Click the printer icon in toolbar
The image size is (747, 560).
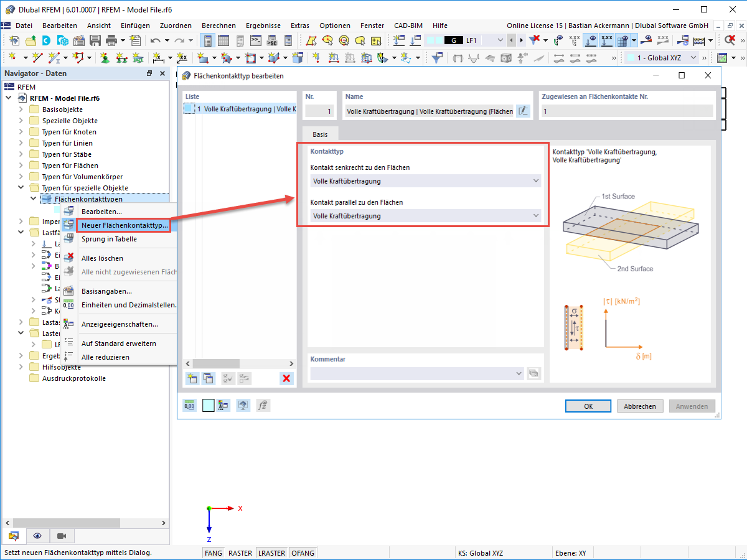[111, 40]
